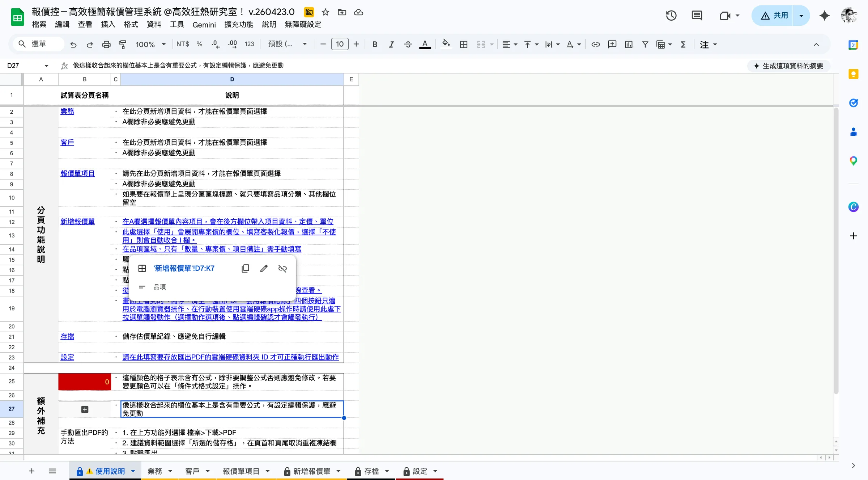Click the insert link icon
Image resolution: width=868 pixels, height=480 pixels.
pos(595,44)
